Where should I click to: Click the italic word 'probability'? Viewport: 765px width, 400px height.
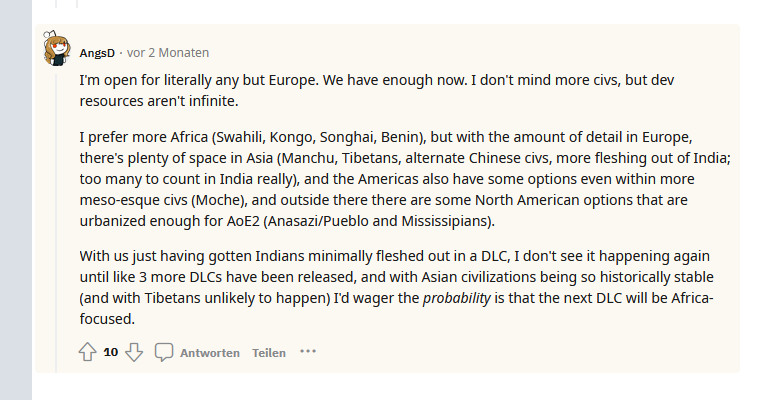(x=456, y=299)
